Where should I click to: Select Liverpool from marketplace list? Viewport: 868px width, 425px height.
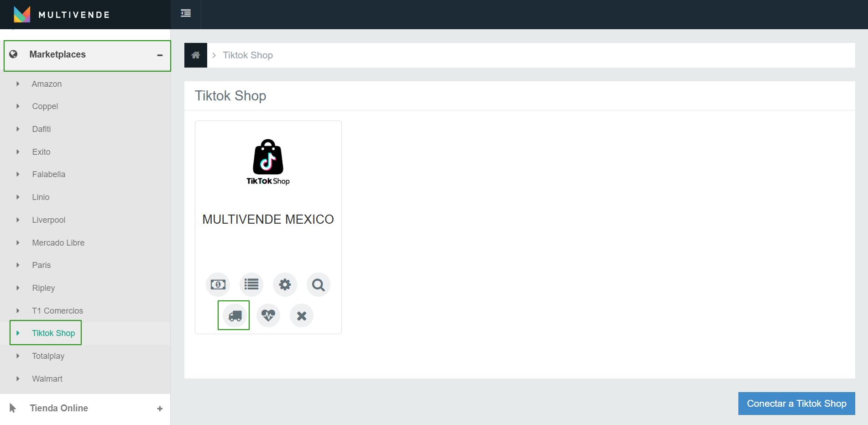click(x=48, y=220)
